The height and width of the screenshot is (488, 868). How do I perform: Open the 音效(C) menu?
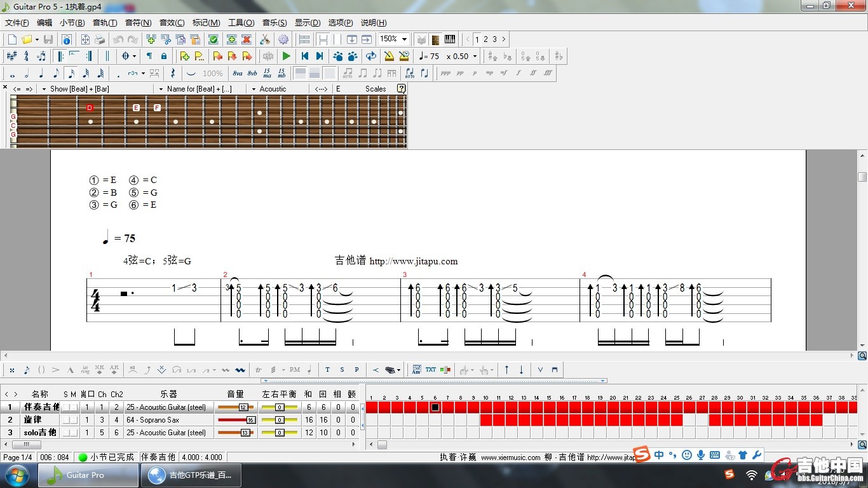tap(172, 22)
